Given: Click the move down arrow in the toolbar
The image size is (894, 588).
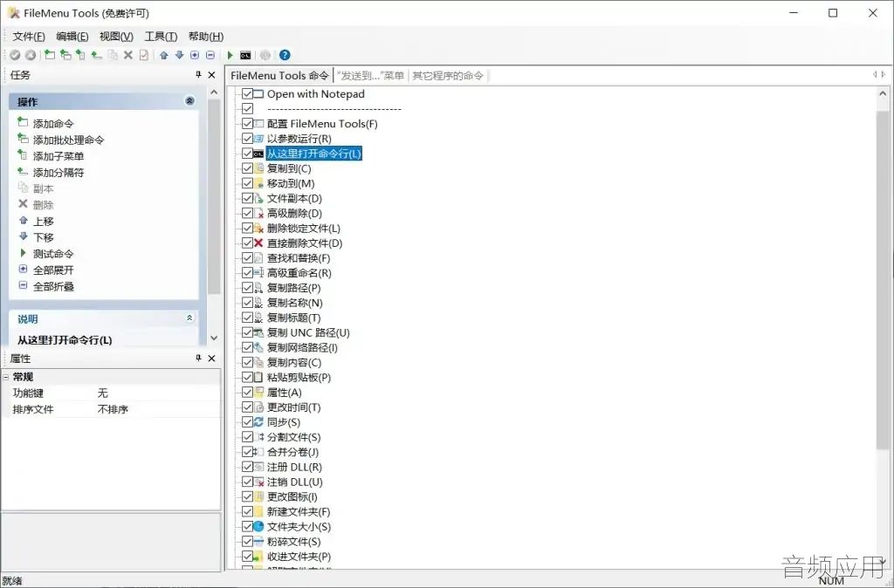Looking at the screenshot, I should 180,55.
